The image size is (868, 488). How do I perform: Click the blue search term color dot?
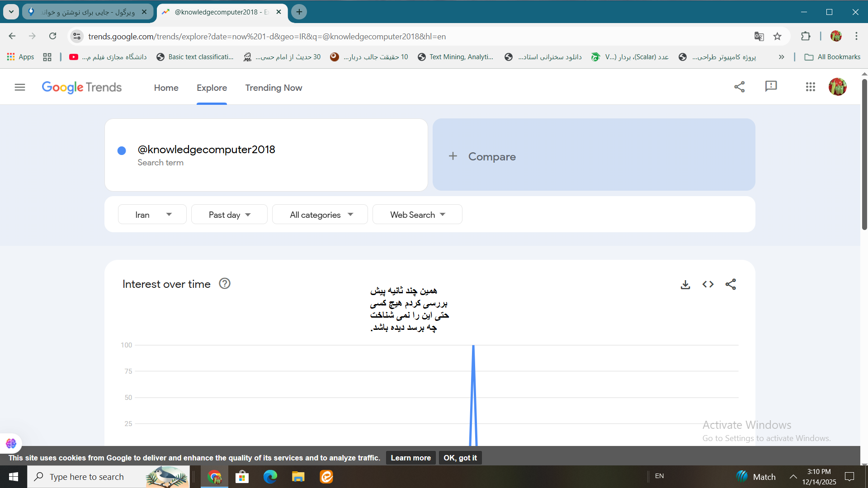click(122, 151)
